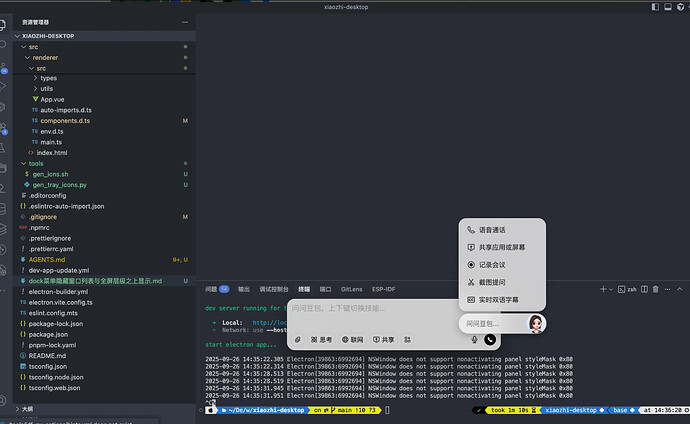Viewport: 690px width, 424px height.
Task: Collapse the tools folder
Action: click(x=104, y=163)
